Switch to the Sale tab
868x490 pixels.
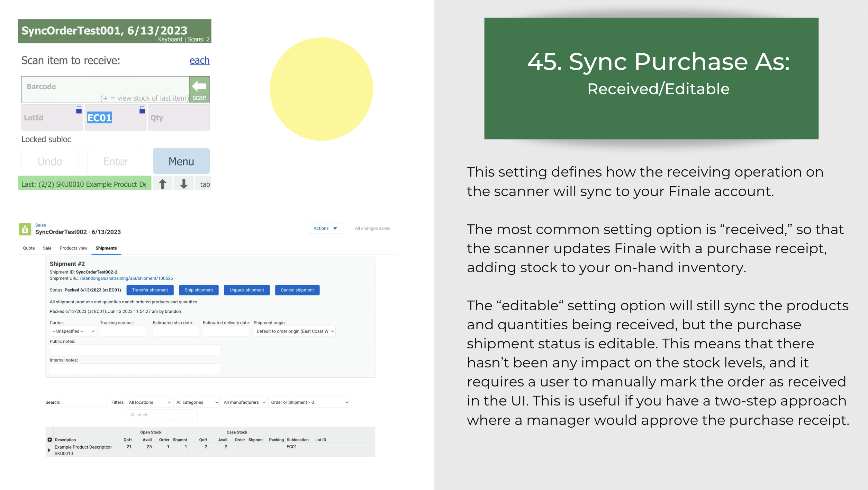coord(47,248)
